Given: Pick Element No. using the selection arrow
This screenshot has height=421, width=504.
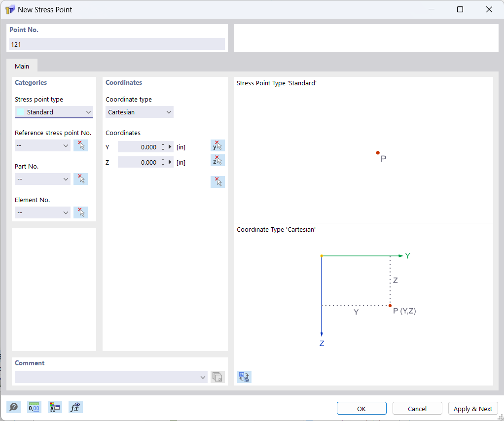Looking at the screenshot, I should pyautogui.click(x=80, y=212).
